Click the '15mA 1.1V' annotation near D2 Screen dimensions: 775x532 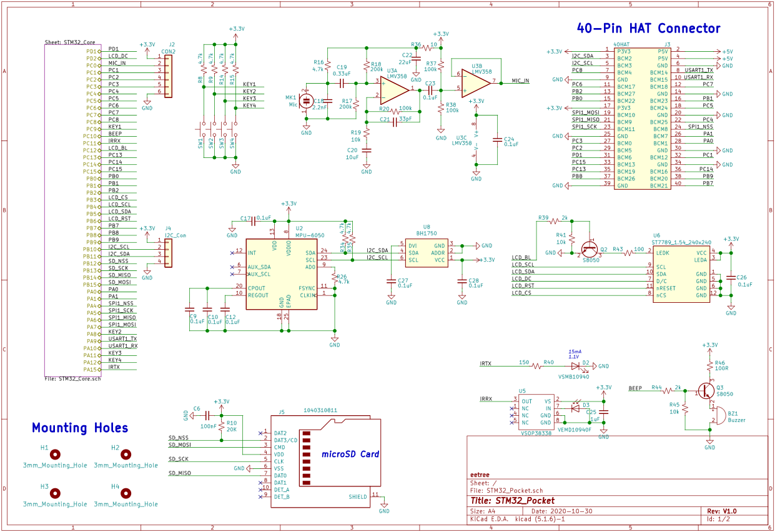point(574,354)
